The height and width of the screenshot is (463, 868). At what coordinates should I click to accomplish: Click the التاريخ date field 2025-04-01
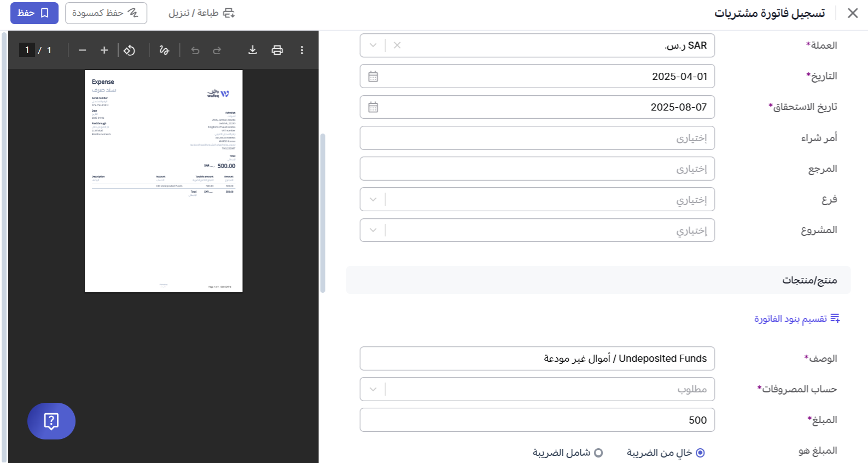point(537,76)
